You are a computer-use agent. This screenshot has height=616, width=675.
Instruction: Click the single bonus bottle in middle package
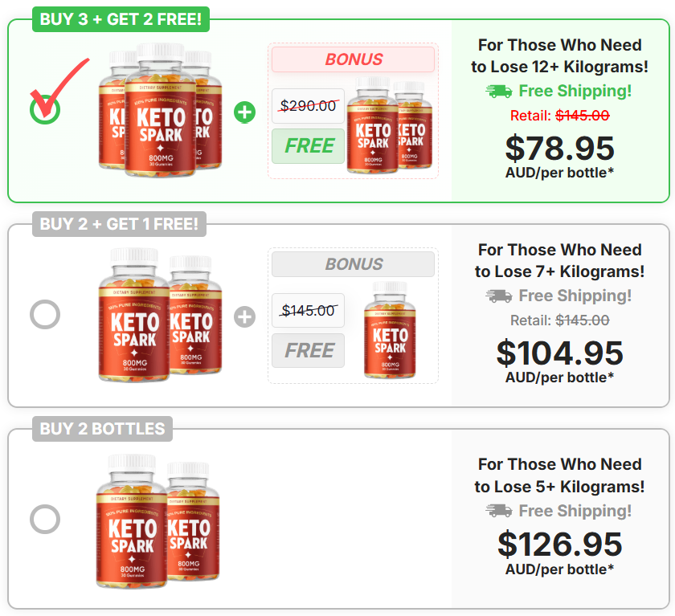[390, 329]
